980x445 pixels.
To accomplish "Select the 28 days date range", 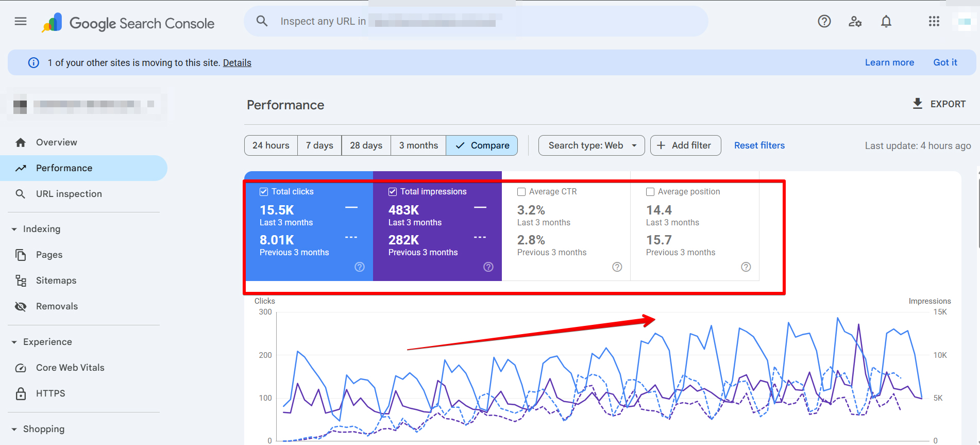I will [366, 145].
